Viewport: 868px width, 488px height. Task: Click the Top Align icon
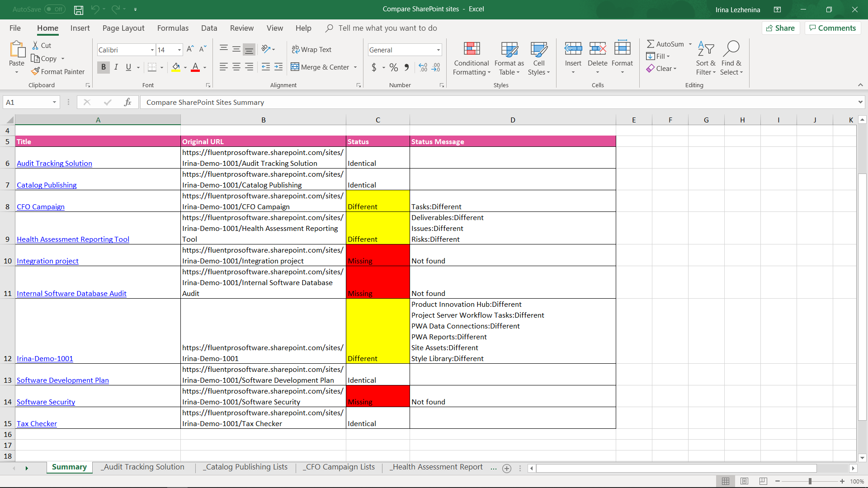point(224,49)
